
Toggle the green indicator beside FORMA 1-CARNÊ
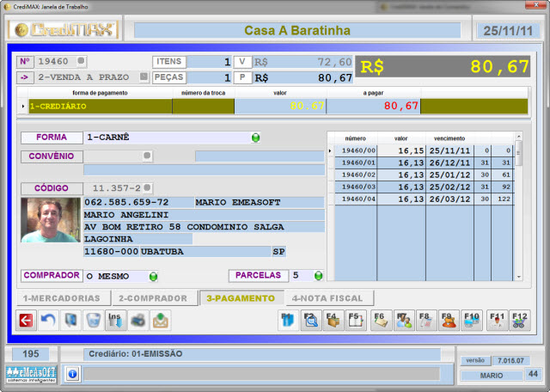[255, 138]
